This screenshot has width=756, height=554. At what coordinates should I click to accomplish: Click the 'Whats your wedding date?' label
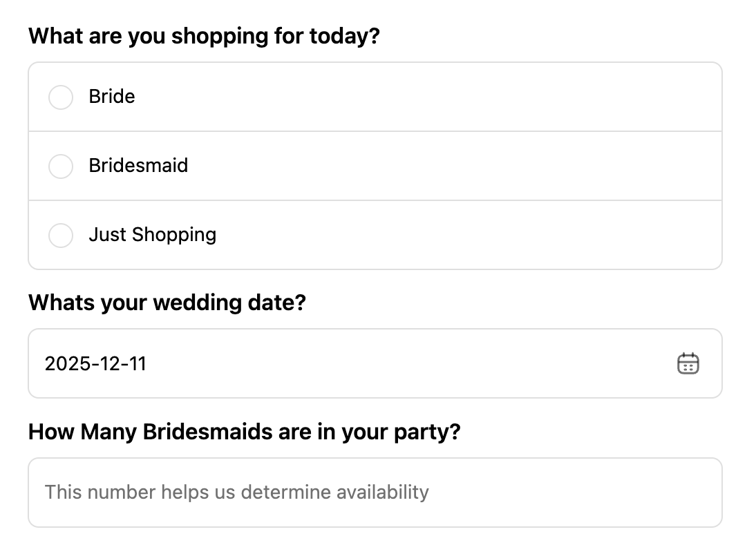click(x=167, y=303)
